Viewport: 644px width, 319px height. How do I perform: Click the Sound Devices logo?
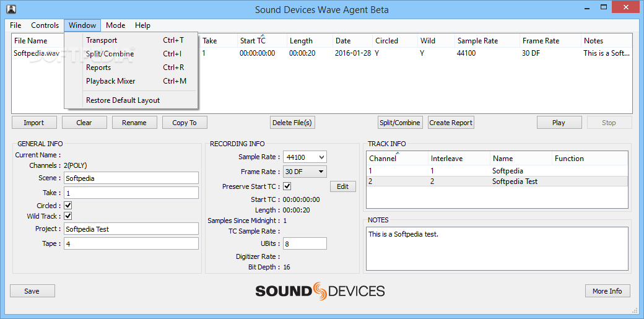[x=320, y=291]
